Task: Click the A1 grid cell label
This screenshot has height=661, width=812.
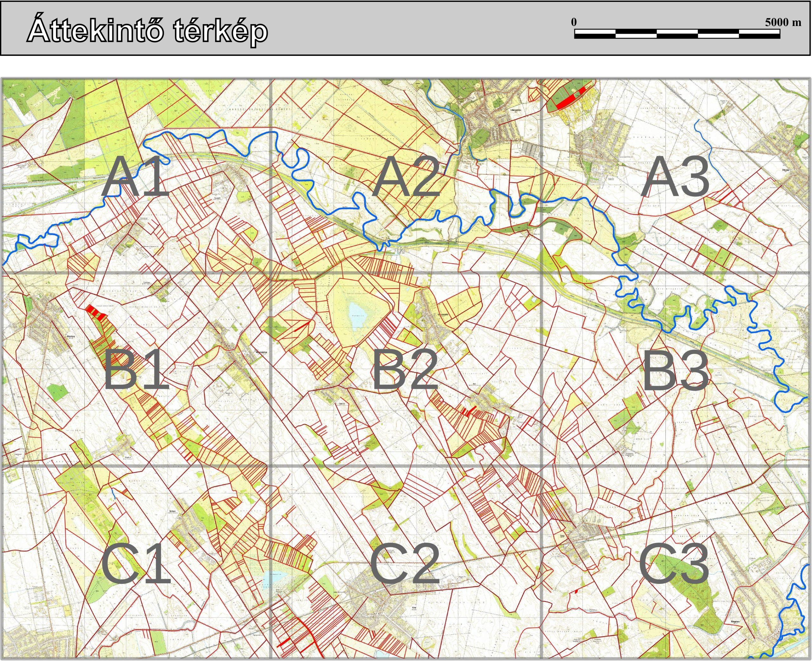Action: click(x=135, y=177)
